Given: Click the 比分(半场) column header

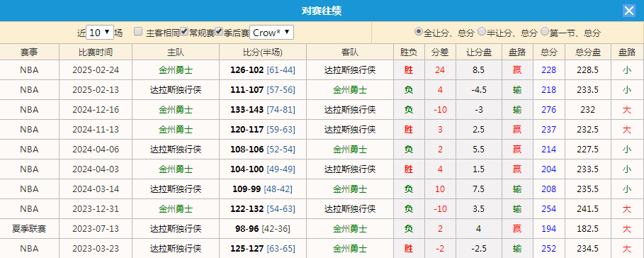Looking at the screenshot, I should pyautogui.click(x=263, y=52).
